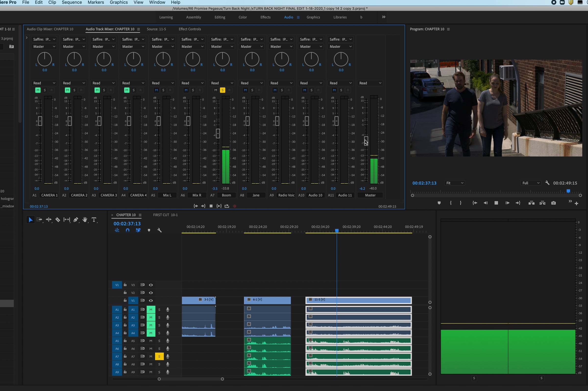Screen dimensions: 588x391
Task: Hide the V1 video track output
Action: coord(151,300)
